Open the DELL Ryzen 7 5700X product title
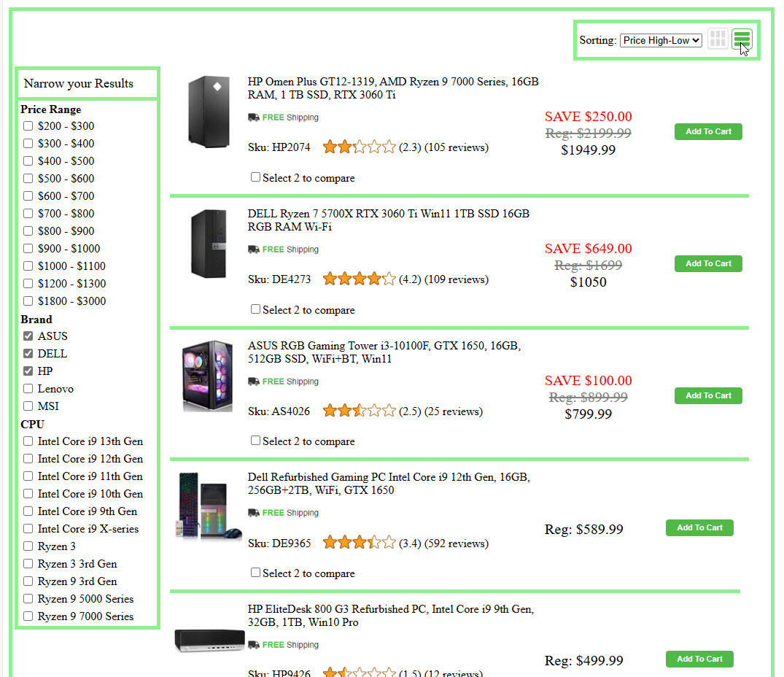 click(x=388, y=220)
